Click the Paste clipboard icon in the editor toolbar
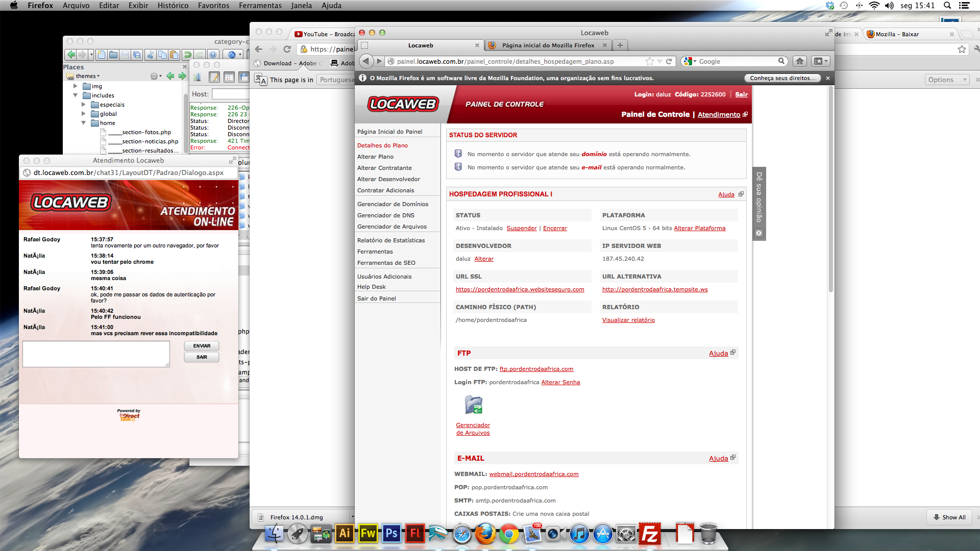The image size is (980, 551). [174, 55]
